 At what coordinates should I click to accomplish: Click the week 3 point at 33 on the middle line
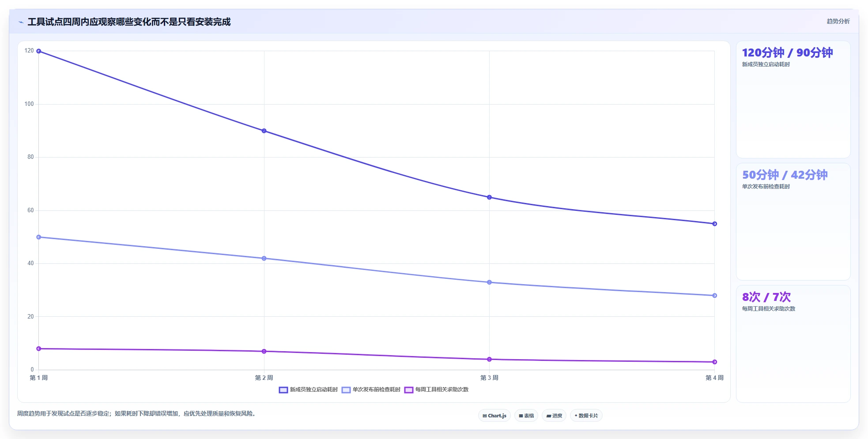pos(489,282)
